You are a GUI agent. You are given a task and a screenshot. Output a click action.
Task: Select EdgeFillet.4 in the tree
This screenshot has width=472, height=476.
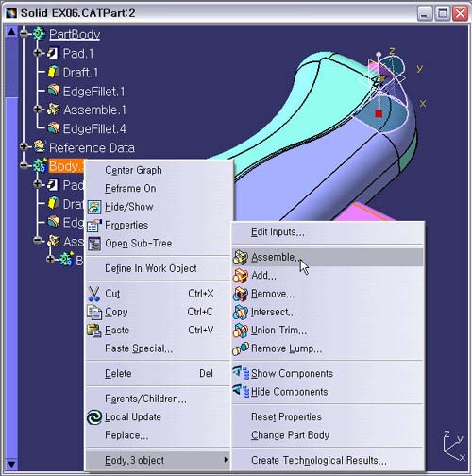[94, 128]
